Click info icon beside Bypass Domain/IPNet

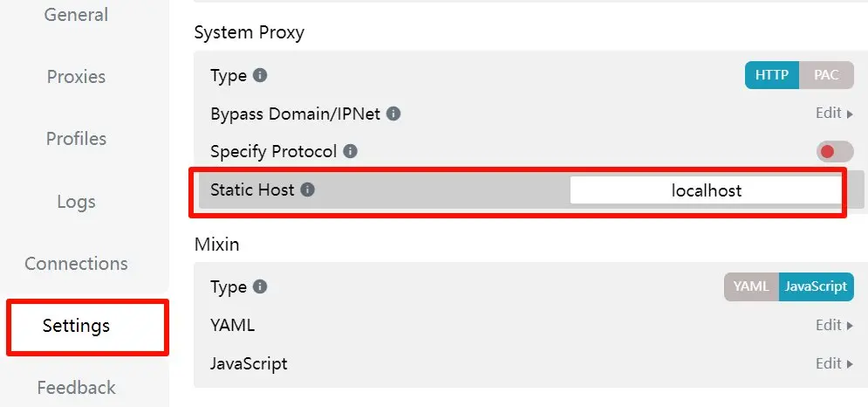(393, 114)
